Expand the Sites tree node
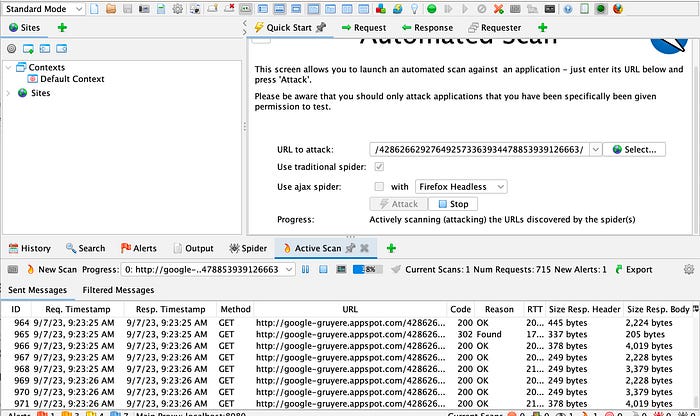 click(8, 93)
